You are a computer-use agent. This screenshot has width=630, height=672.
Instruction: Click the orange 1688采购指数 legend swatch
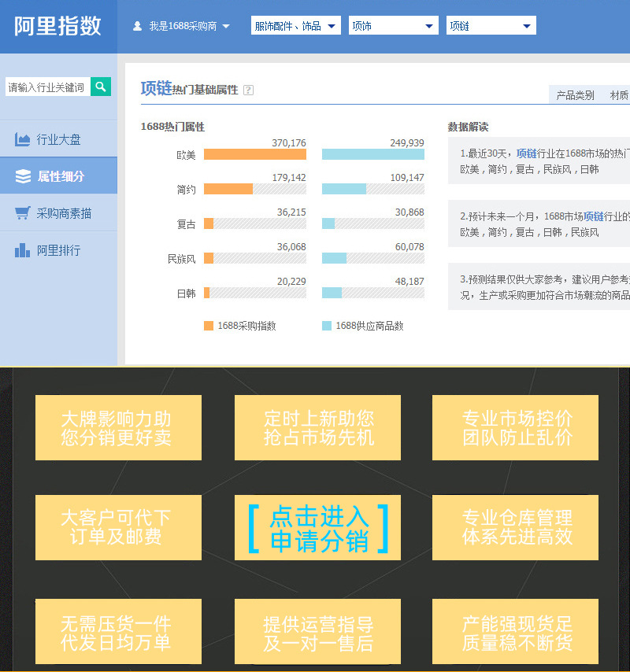pyautogui.click(x=209, y=326)
